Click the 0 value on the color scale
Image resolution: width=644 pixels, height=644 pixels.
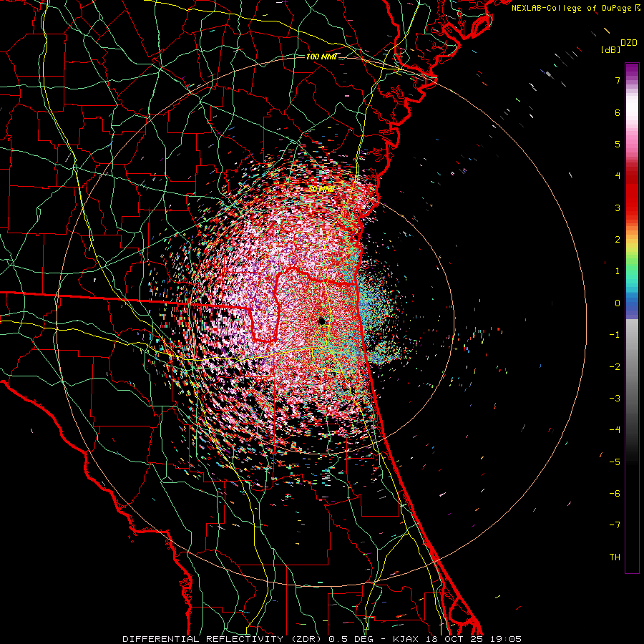click(x=618, y=303)
